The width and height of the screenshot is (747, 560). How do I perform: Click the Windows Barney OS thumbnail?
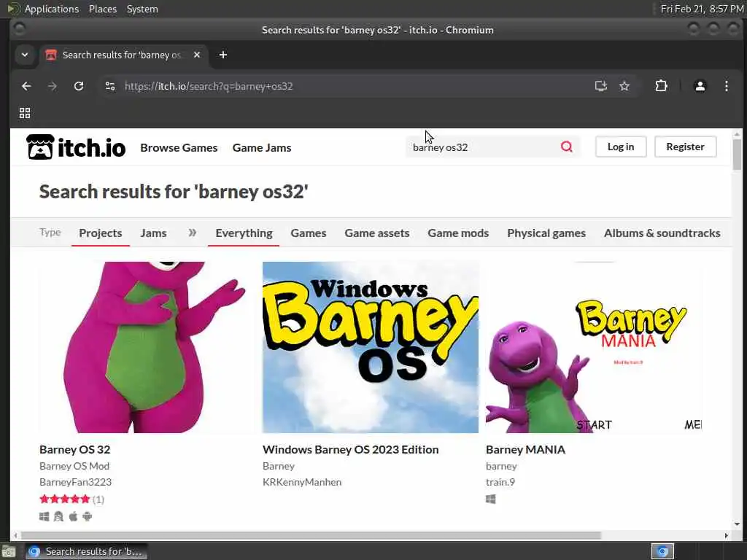(x=370, y=347)
